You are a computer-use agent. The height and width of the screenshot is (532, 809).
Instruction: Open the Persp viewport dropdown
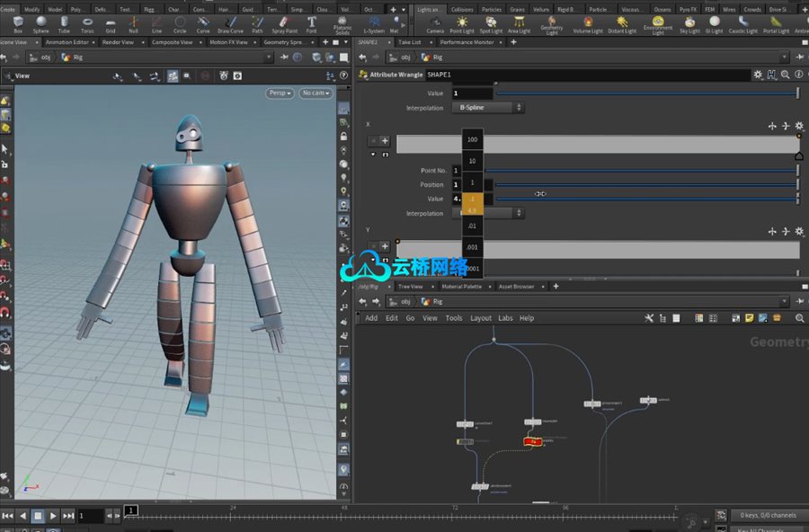click(x=280, y=93)
